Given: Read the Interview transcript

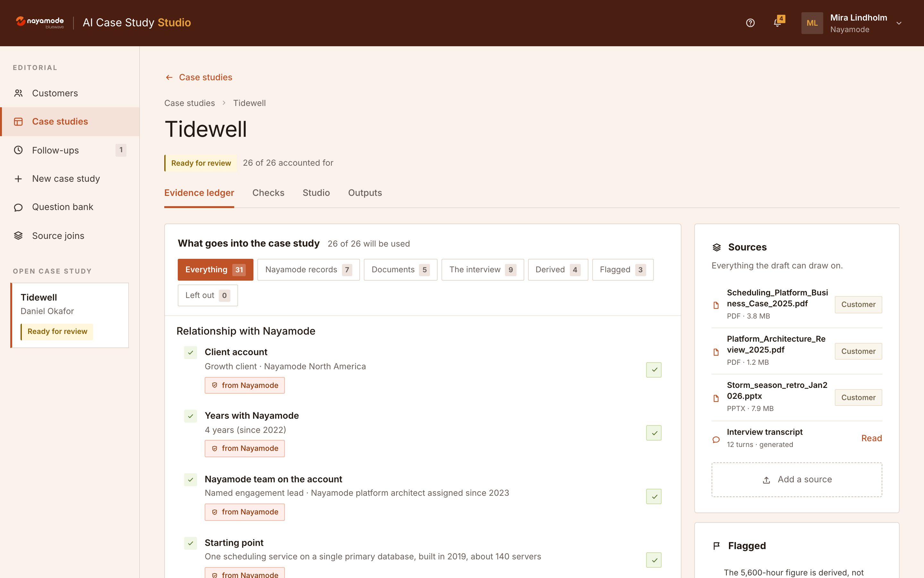Looking at the screenshot, I should point(871,438).
